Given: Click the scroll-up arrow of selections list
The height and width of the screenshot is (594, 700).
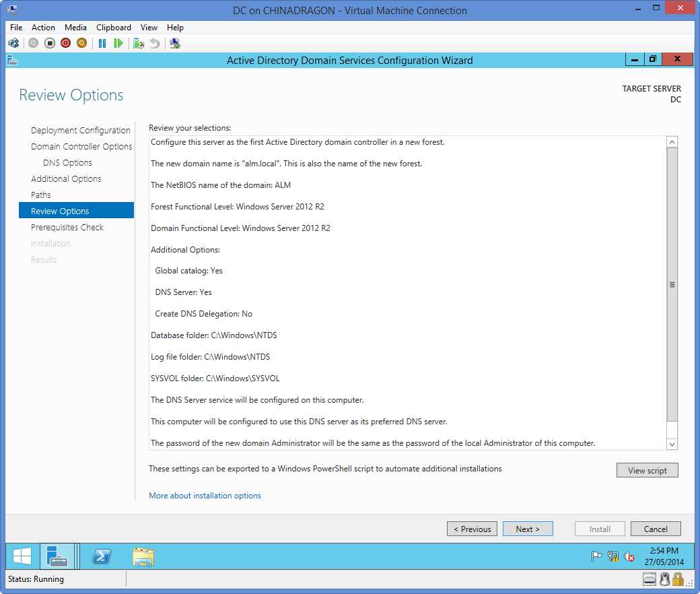Looking at the screenshot, I should pyautogui.click(x=672, y=142).
